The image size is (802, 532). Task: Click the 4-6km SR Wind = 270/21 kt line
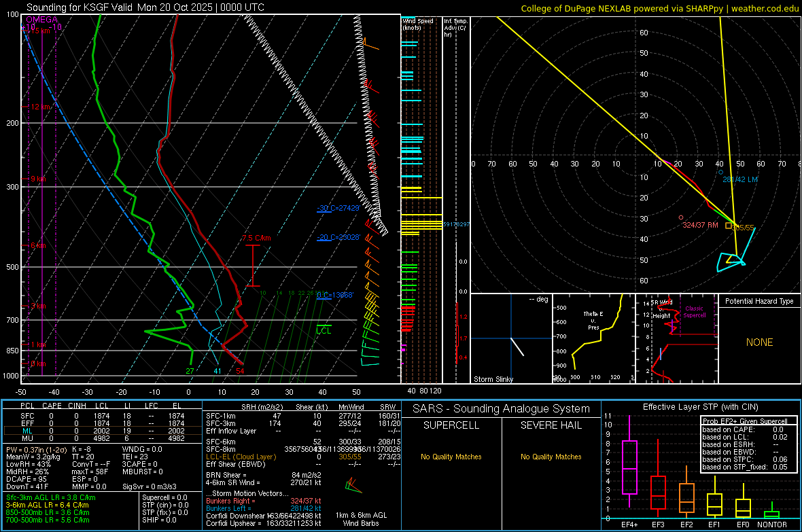[264, 482]
